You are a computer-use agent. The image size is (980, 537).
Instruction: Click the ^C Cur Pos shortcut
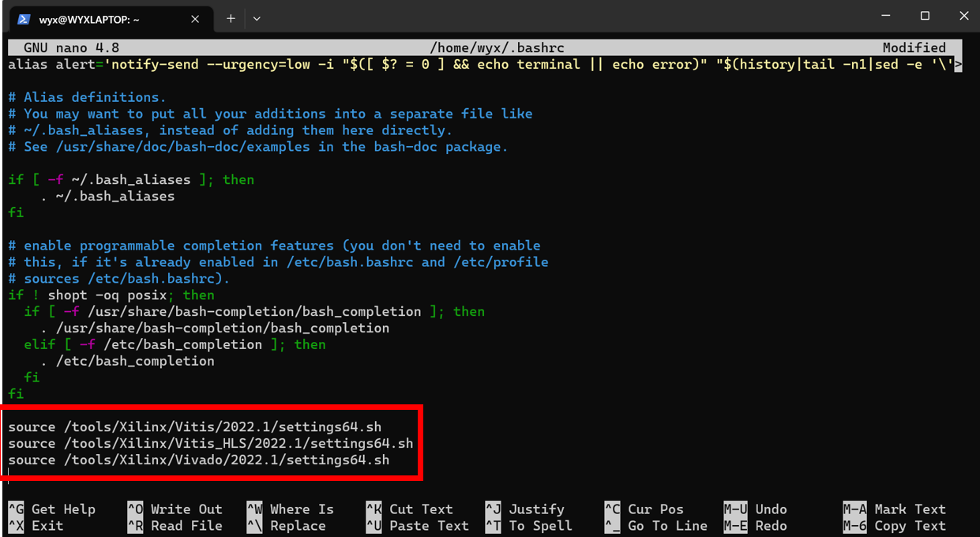coord(644,509)
